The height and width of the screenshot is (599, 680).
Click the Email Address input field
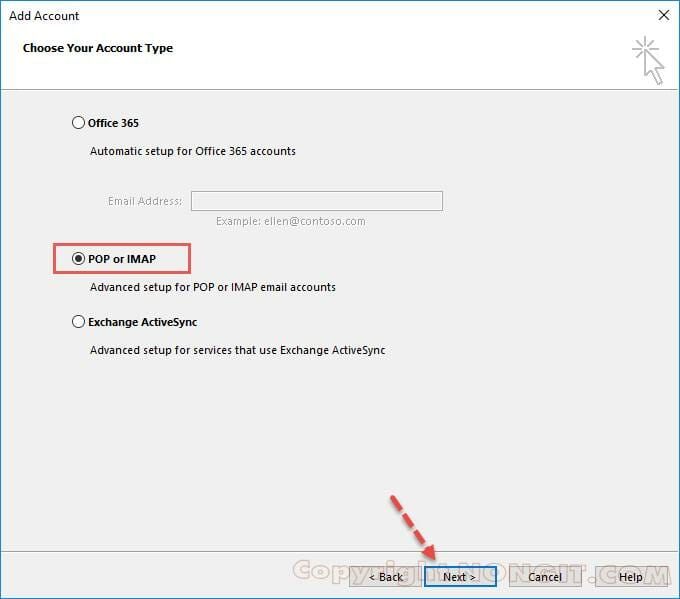(x=317, y=201)
